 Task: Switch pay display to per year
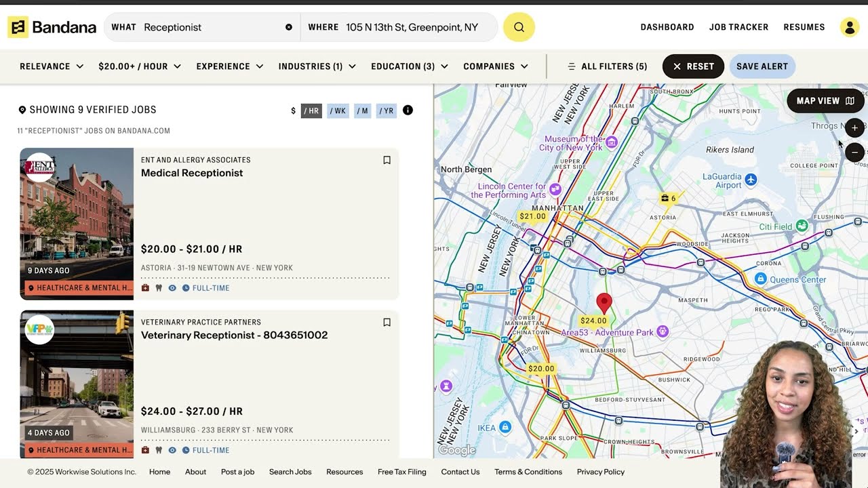point(387,110)
